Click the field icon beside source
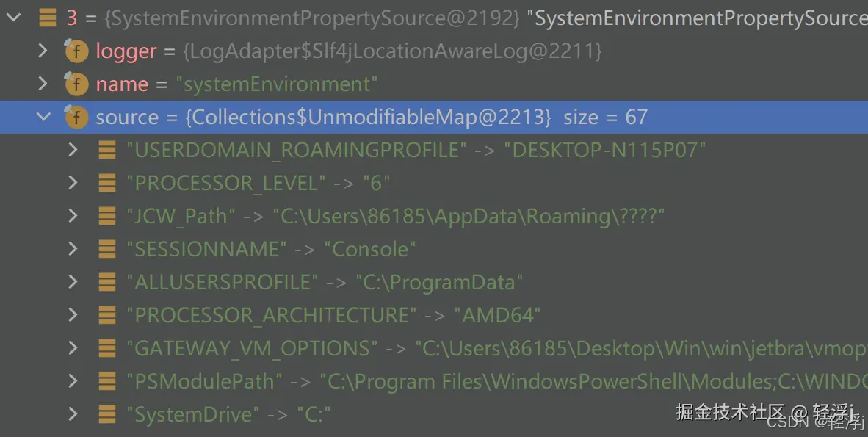 coord(76,118)
